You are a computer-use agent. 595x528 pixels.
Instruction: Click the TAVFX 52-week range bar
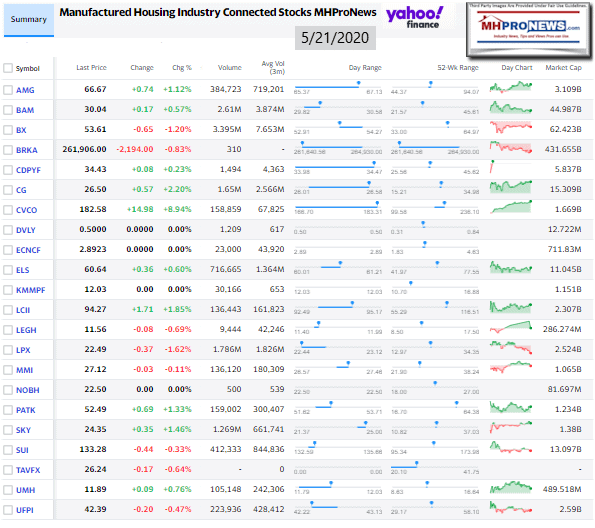(x=435, y=467)
